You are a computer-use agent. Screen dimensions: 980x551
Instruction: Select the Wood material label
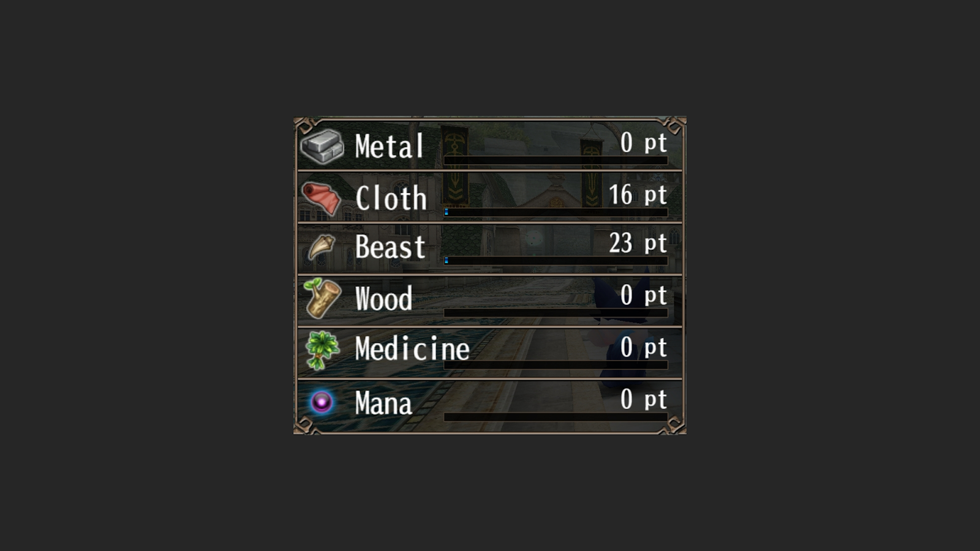tap(384, 299)
